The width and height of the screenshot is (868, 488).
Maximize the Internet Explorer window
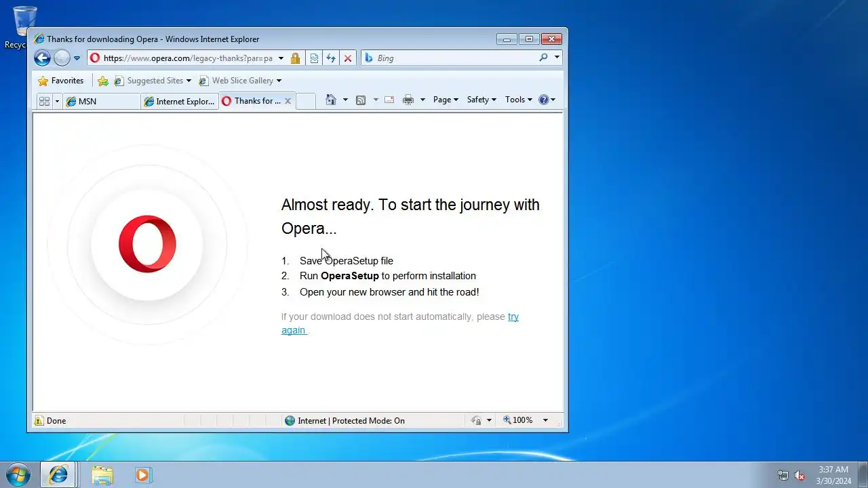[530, 39]
